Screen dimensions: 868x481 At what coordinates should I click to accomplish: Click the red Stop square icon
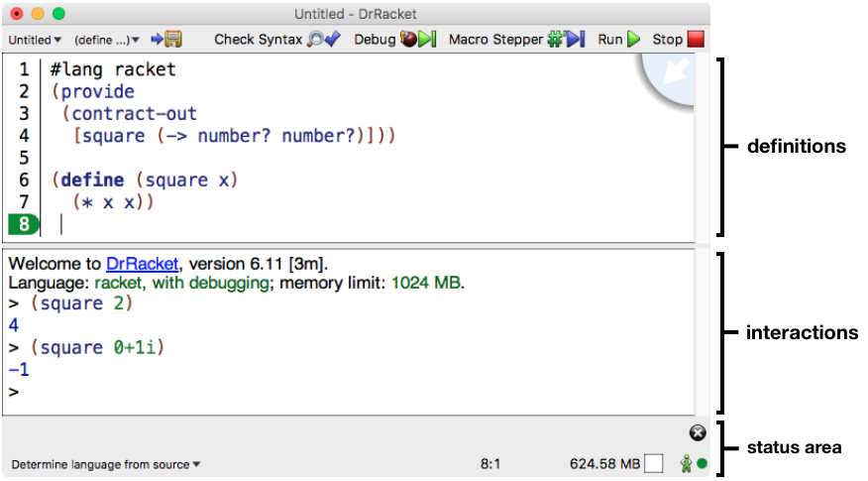point(696,39)
